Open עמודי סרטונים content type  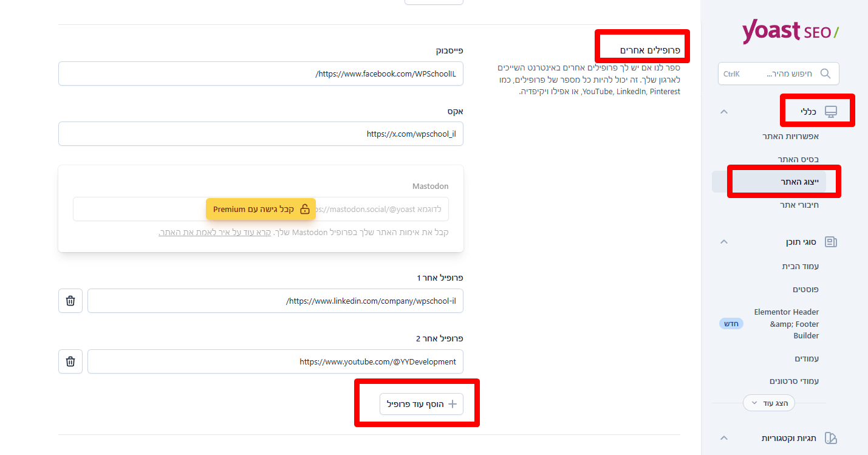click(795, 381)
